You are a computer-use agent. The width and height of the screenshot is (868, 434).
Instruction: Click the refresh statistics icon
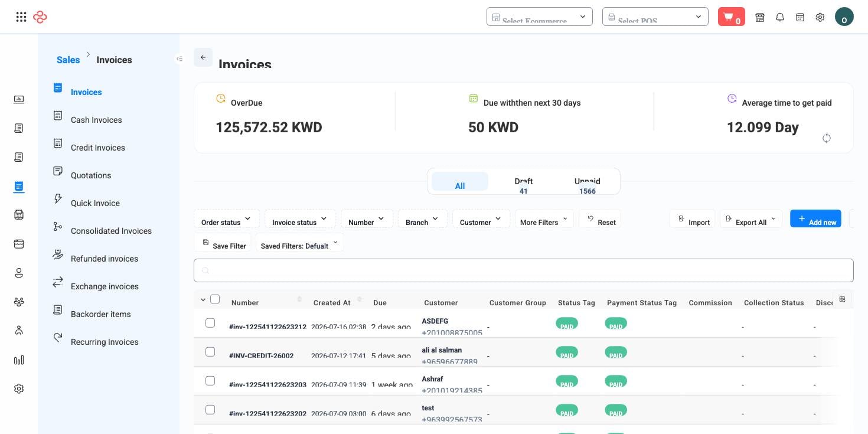(x=827, y=138)
